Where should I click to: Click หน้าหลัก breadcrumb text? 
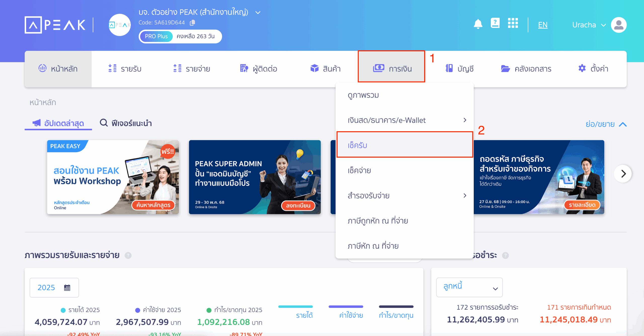point(43,102)
